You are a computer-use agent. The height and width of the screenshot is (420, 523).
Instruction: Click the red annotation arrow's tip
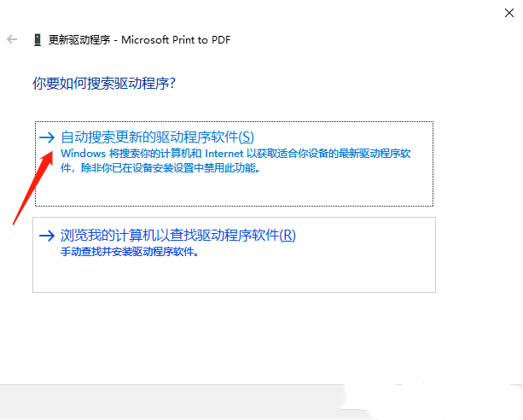(47, 142)
